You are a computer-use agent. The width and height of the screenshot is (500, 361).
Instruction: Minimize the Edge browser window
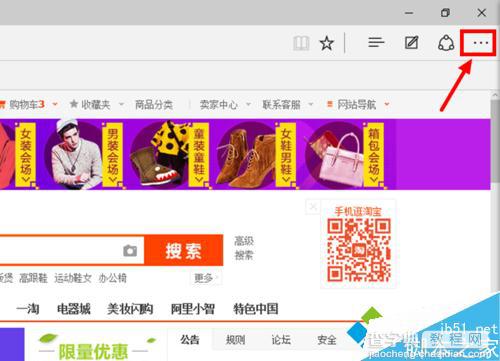click(409, 13)
